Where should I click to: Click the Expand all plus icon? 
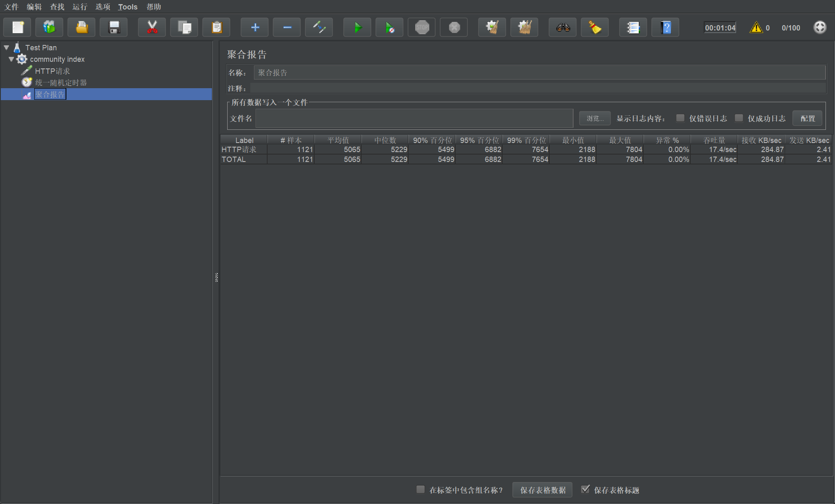255,28
